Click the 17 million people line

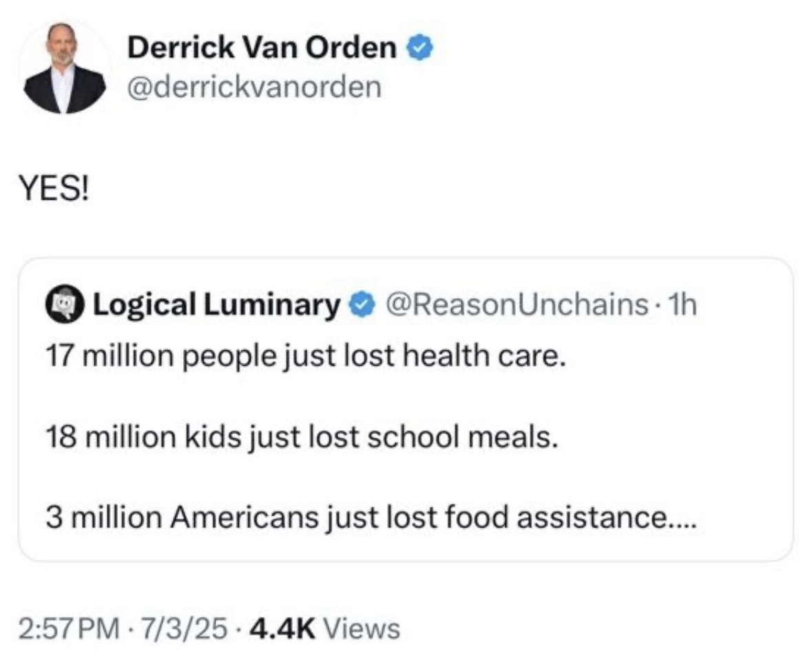pos(306,357)
